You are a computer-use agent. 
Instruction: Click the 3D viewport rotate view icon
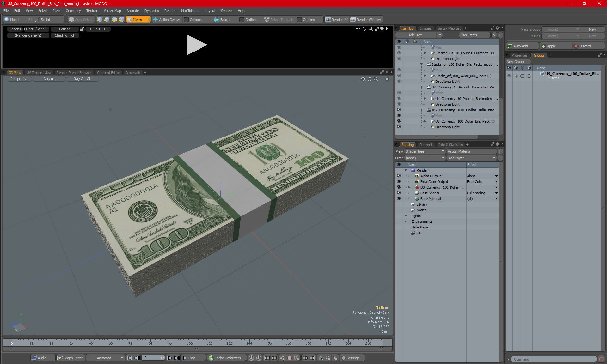[x=369, y=79]
